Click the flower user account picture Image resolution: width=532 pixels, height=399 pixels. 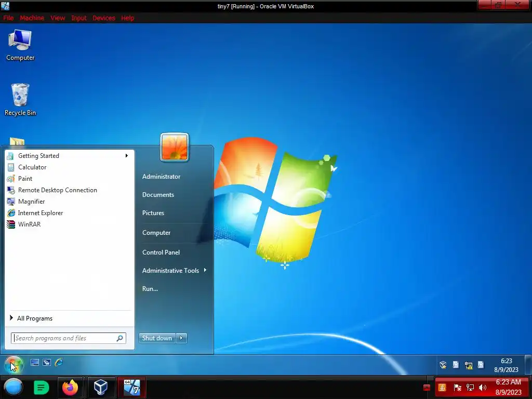(175, 147)
